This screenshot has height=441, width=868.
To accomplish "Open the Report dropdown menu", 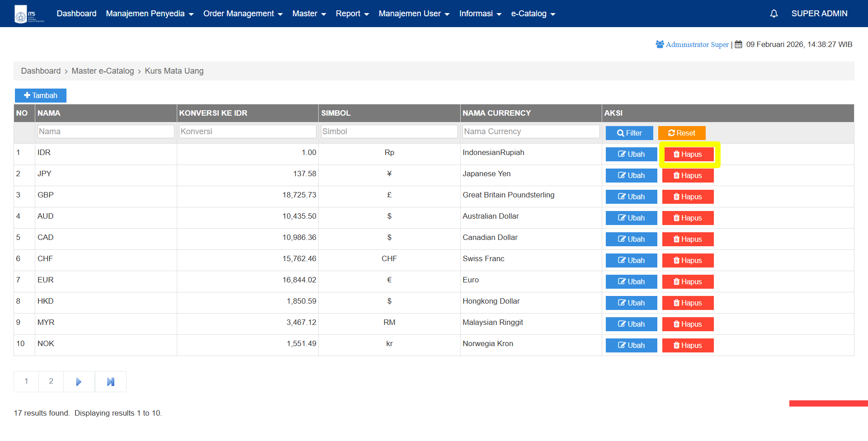I will point(352,14).
